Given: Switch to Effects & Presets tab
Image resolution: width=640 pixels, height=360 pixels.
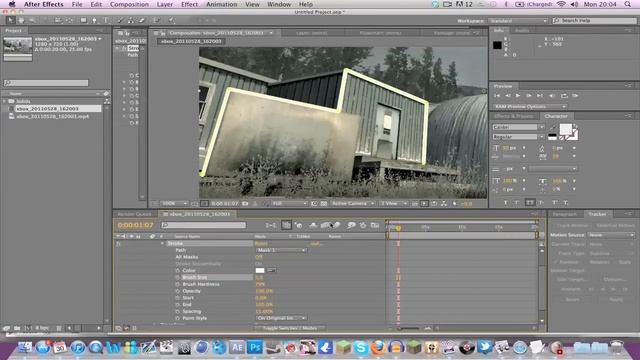Looking at the screenshot, I should [x=513, y=116].
